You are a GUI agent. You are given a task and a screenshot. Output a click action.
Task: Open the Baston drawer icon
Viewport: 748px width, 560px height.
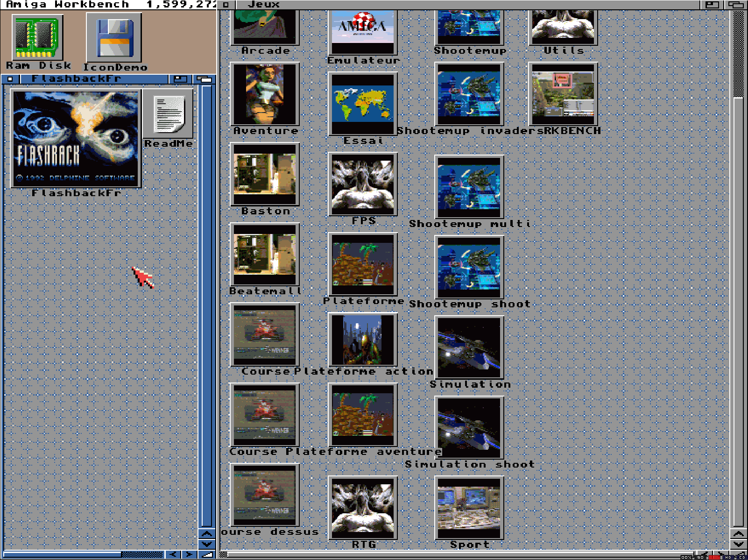[265, 174]
